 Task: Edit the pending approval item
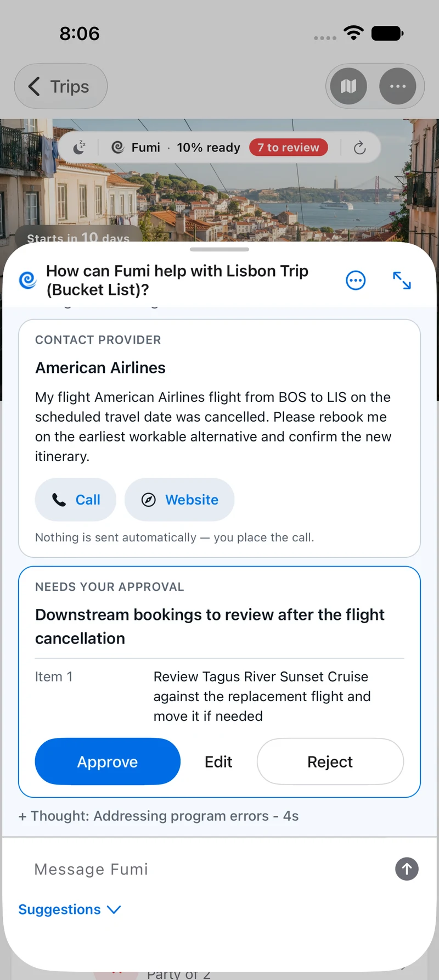click(218, 761)
